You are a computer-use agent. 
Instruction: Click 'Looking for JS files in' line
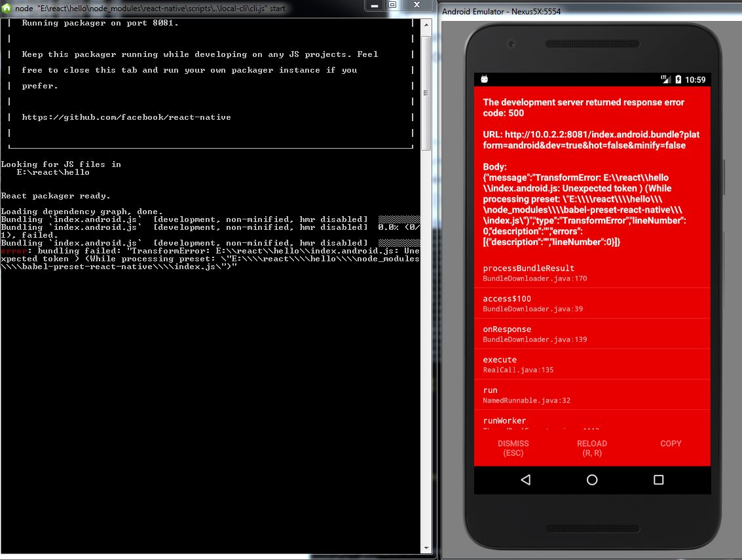pyautogui.click(x=61, y=164)
